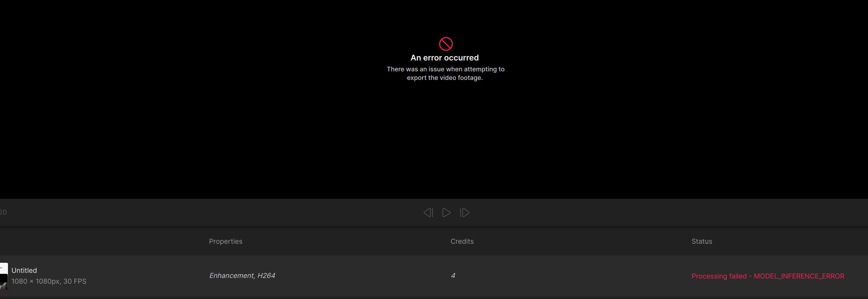Click the divider below playback controls
This screenshot has height=299, width=868.
click(434, 227)
